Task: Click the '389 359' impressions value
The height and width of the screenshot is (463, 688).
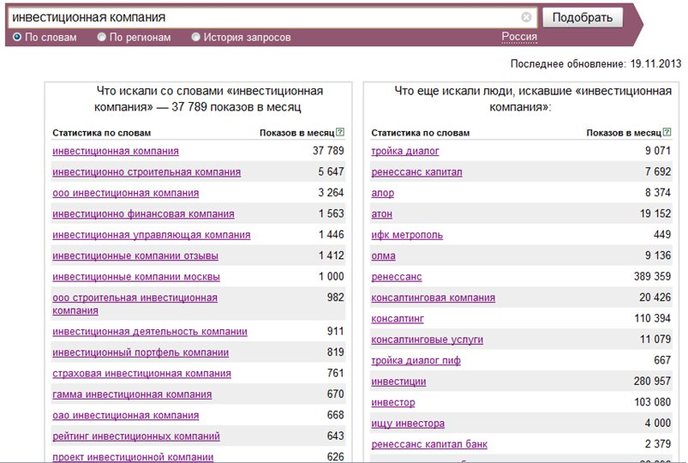Action: click(x=652, y=276)
